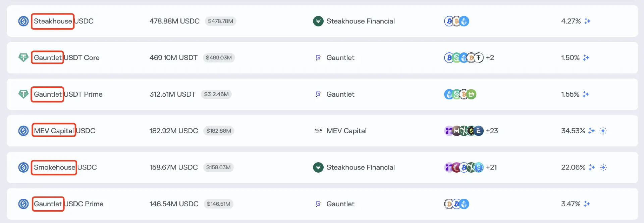Open the Gauntlet USDT Prime vault

[68, 94]
